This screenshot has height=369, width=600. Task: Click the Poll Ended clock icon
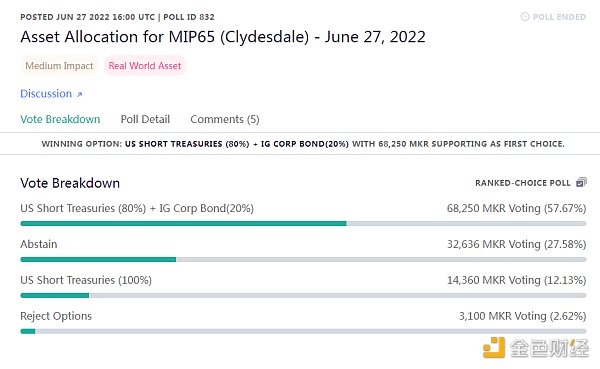[x=525, y=17]
